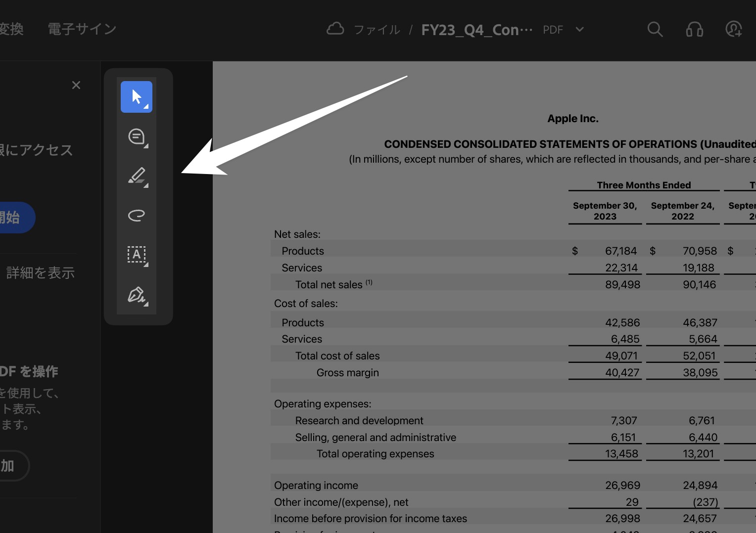The image size is (756, 533).
Task: Click the 'Net sales:' label
Action: click(297, 234)
